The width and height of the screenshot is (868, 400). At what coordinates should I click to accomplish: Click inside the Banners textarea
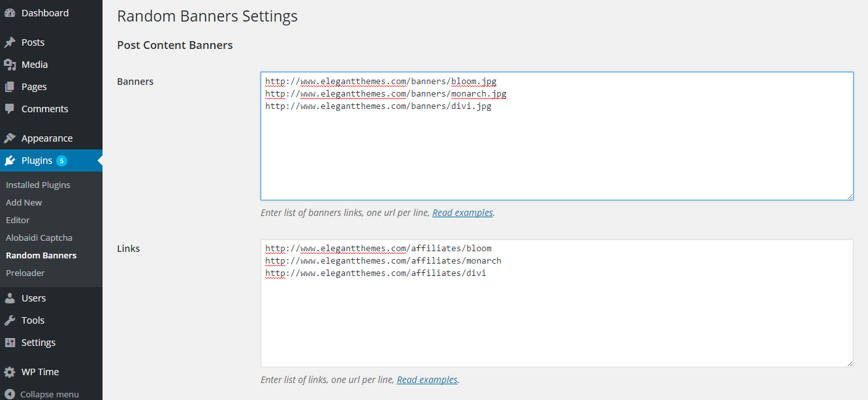point(557,136)
